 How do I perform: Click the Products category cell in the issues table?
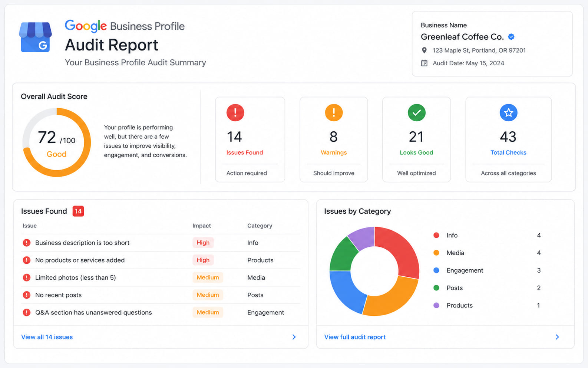point(260,260)
